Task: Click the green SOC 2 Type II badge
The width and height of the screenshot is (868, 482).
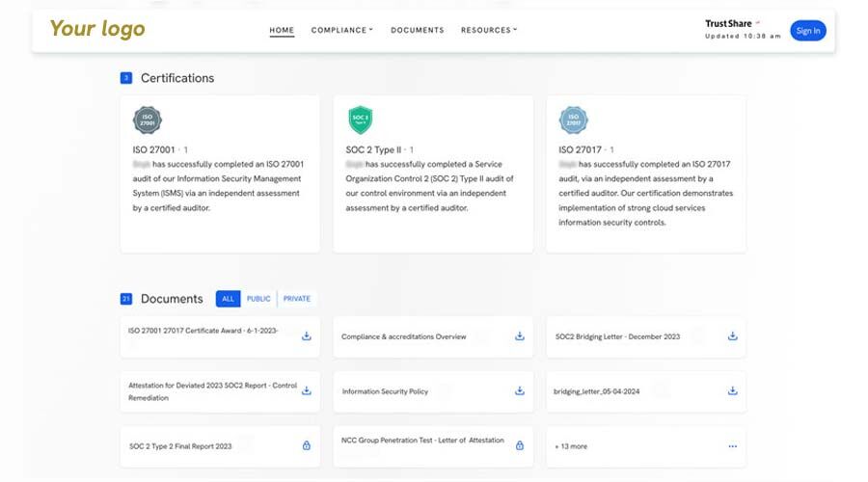Action: click(x=360, y=120)
